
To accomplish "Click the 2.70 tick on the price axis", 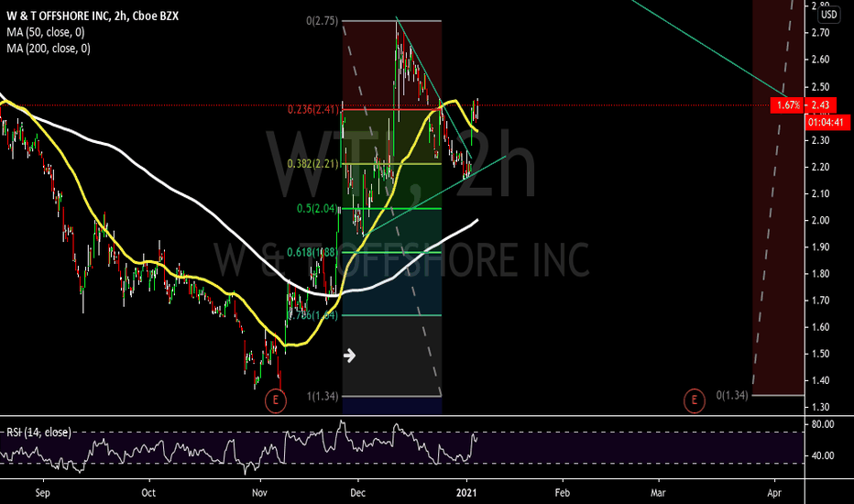I will (821, 33).
